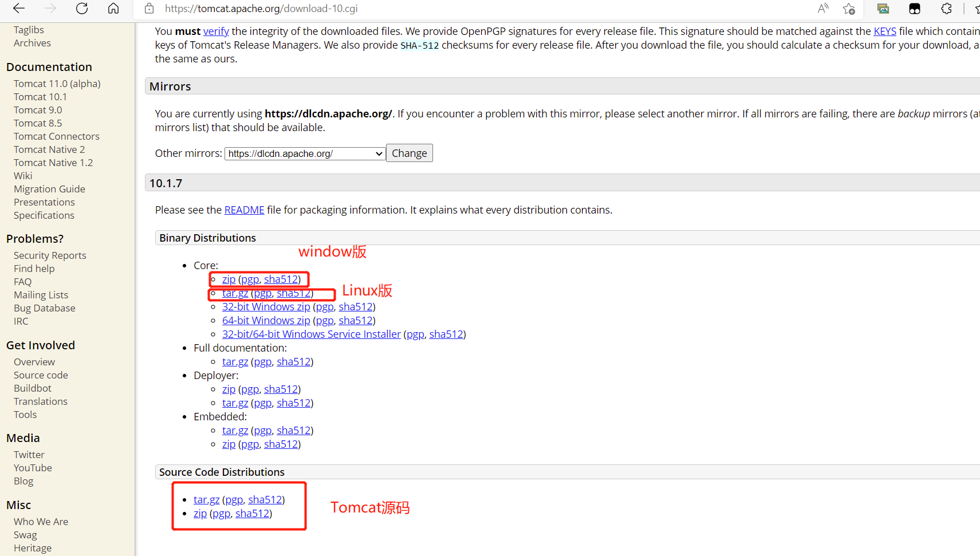This screenshot has height=556, width=980.
Task: Open the verify link
Action: [x=216, y=31]
